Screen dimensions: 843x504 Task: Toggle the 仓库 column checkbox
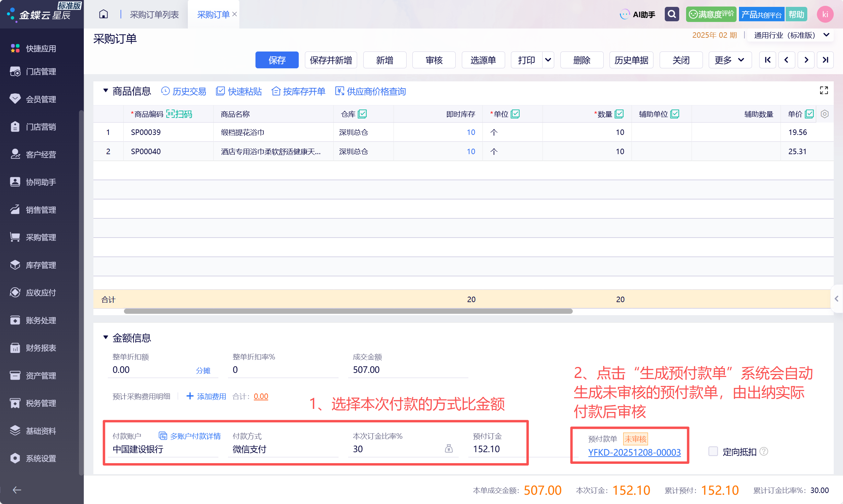coord(362,114)
